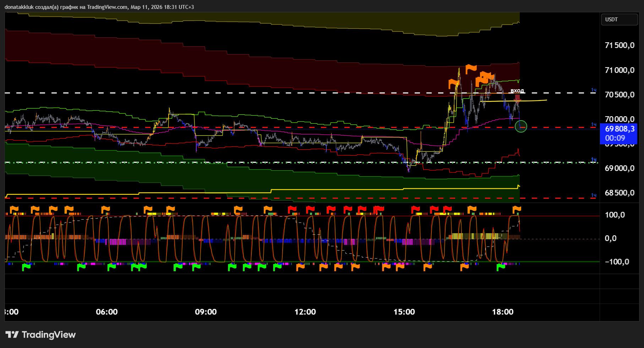Click the red down arrow under 'вход'
The height and width of the screenshot is (348, 644).
pyautogui.click(x=518, y=97)
